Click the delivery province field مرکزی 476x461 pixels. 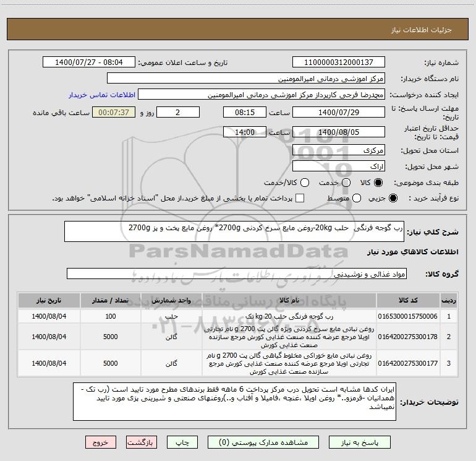(x=339, y=150)
